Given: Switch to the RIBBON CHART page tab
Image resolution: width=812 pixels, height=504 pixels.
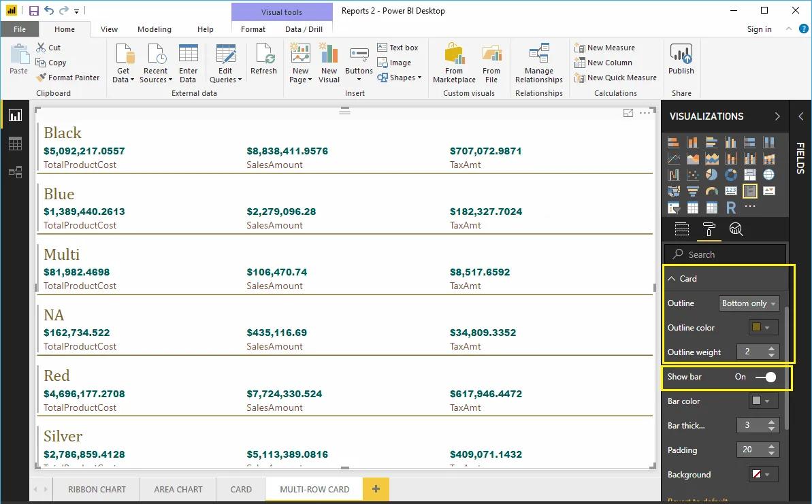Looking at the screenshot, I should [96, 489].
